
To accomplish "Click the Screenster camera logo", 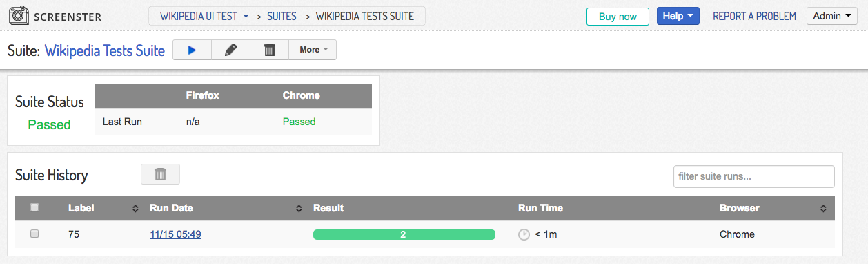I will click(17, 17).
